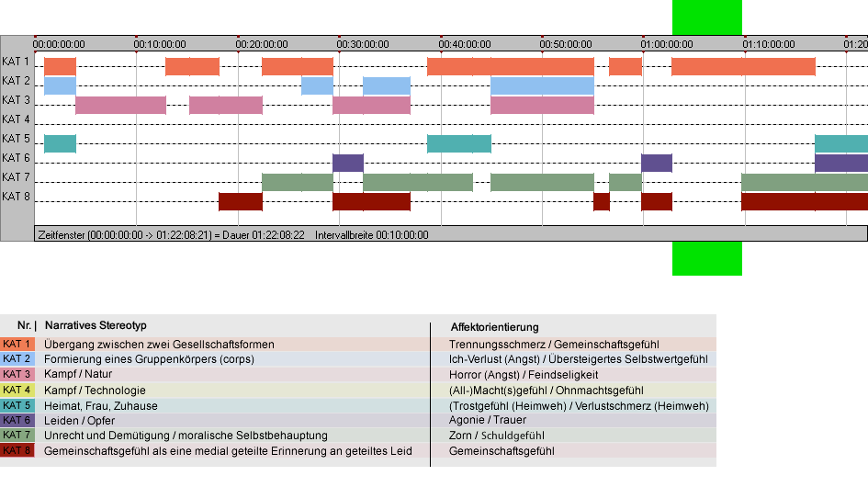Click the 01:00:00:00 time ruler label

667,44
